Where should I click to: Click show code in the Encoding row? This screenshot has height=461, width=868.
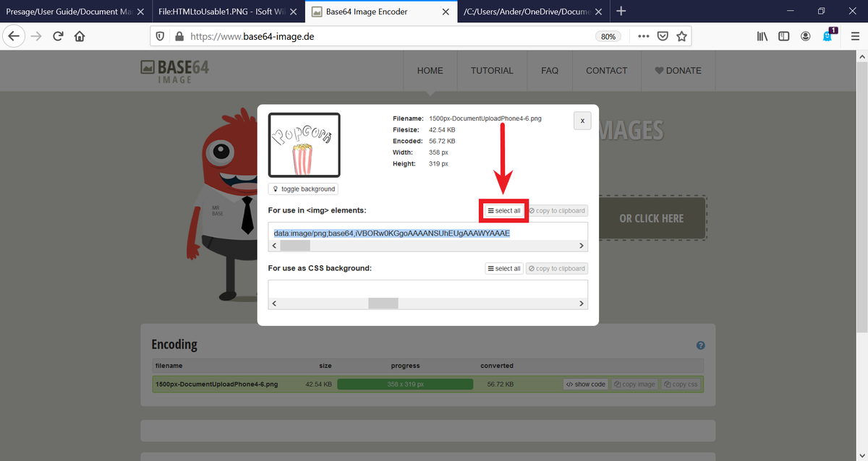pyautogui.click(x=586, y=384)
